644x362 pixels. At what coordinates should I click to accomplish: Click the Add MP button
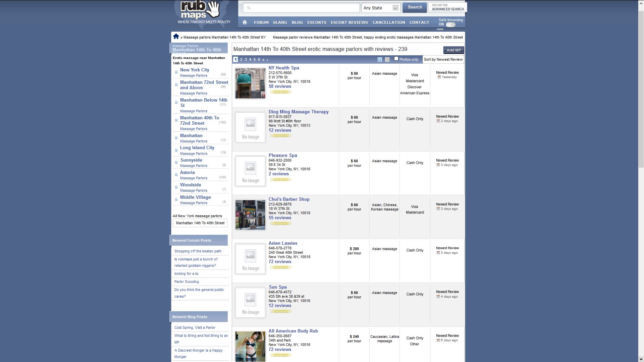tap(453, 50)
